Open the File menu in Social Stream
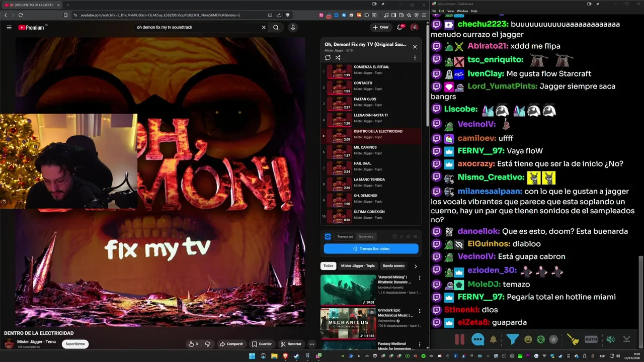This screenshot has width=644, height=362. coord(434,11)
